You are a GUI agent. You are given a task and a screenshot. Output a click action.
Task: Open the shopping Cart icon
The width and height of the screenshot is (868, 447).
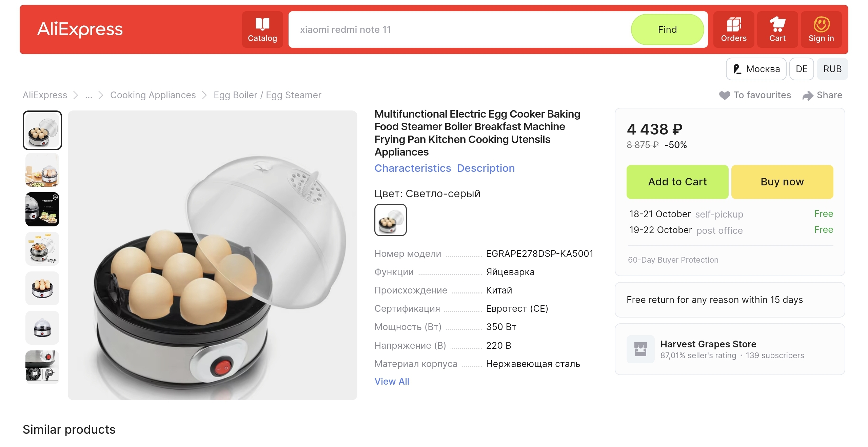tap(777, 24)
